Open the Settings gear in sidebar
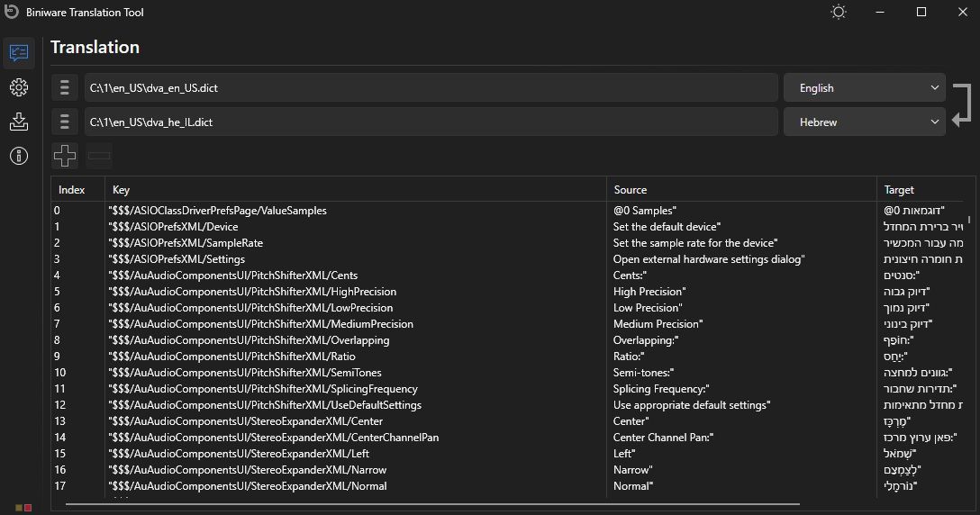This screenshot has height=515, width=980. (x=19, y=87)
